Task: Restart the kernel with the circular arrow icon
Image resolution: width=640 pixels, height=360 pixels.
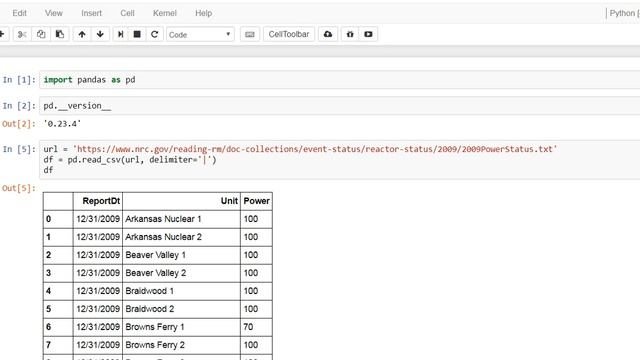Action: (x=154, y=34)
